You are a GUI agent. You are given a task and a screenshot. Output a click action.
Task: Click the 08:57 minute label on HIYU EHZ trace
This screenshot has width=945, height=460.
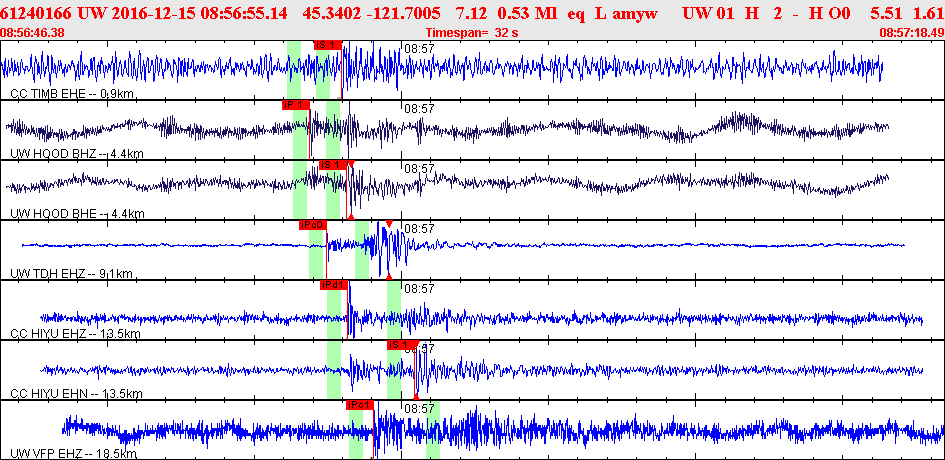coord(419,289)
